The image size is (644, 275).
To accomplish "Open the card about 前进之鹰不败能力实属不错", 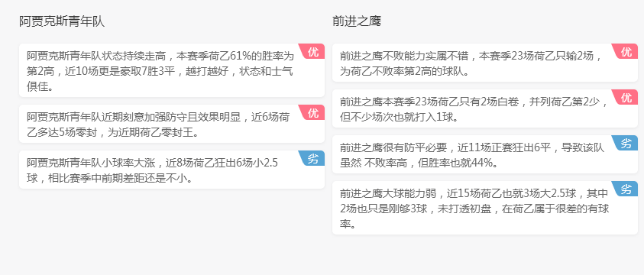I will pos(485,63).
